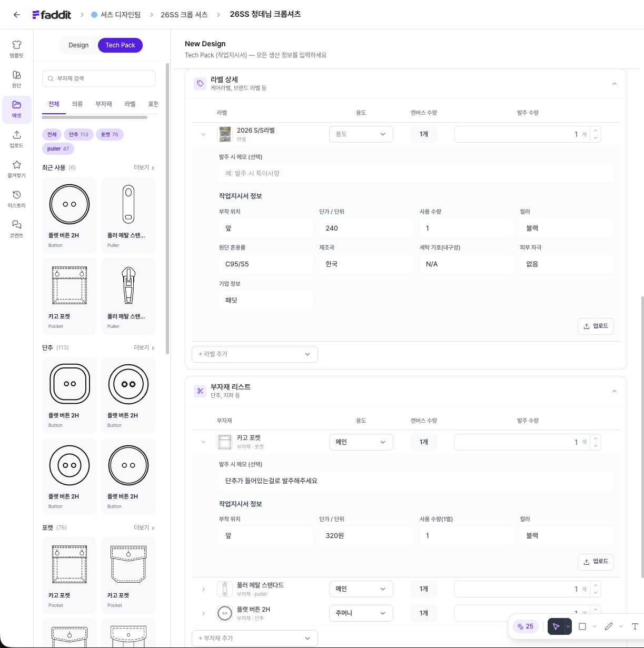Open the 원단 sidebar panel

pos(17,78)
